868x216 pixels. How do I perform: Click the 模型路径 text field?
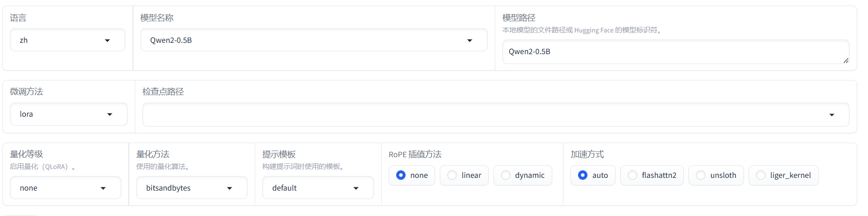pyautogui.click(x=675, y=52)
